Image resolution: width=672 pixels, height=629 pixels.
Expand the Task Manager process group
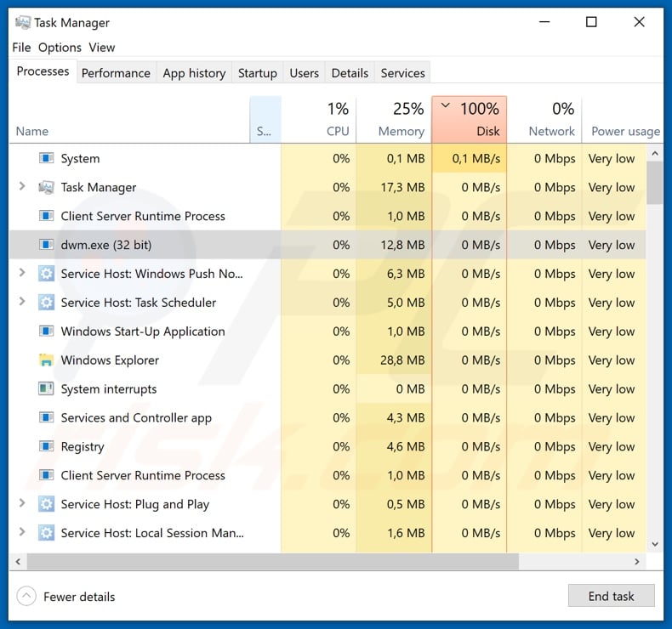(22, 187)
